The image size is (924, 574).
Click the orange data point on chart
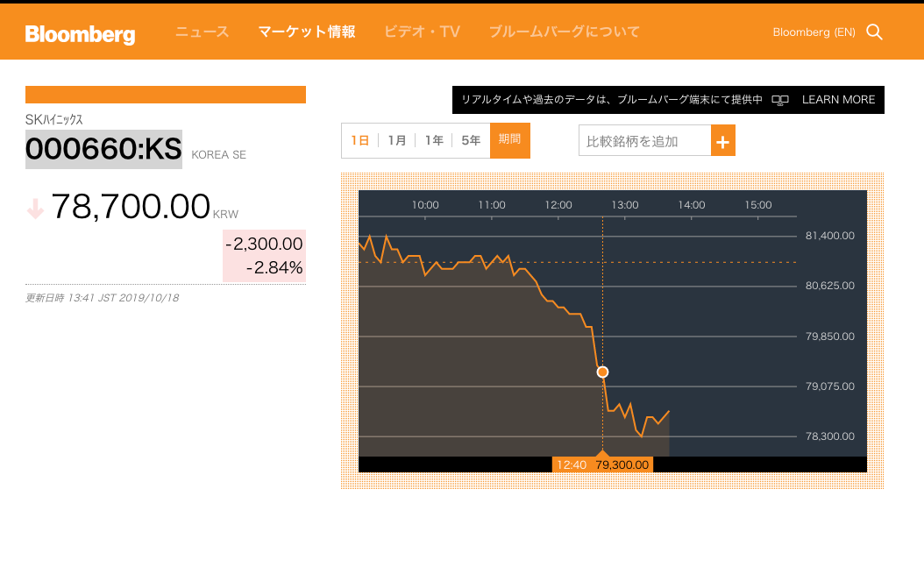[602, 372]
